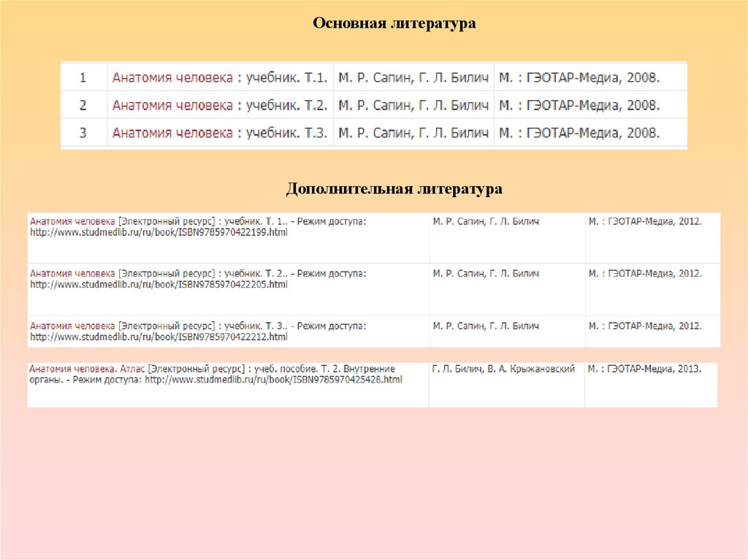Image resolution: width=748 pixels, height=560 pixels.
Task: Open 'Анатомия человека. Атлас' link
Action: click(x=87, y=369)
